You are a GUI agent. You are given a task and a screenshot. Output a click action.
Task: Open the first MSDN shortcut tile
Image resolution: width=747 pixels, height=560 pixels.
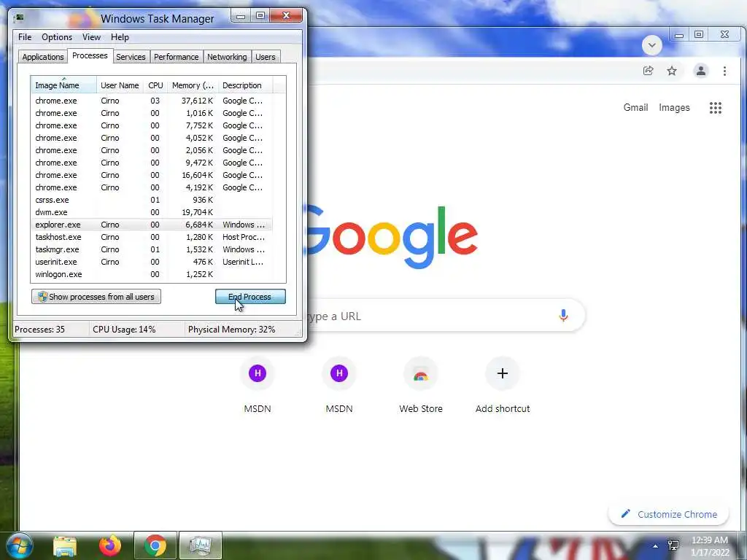[x=258, y=386]
